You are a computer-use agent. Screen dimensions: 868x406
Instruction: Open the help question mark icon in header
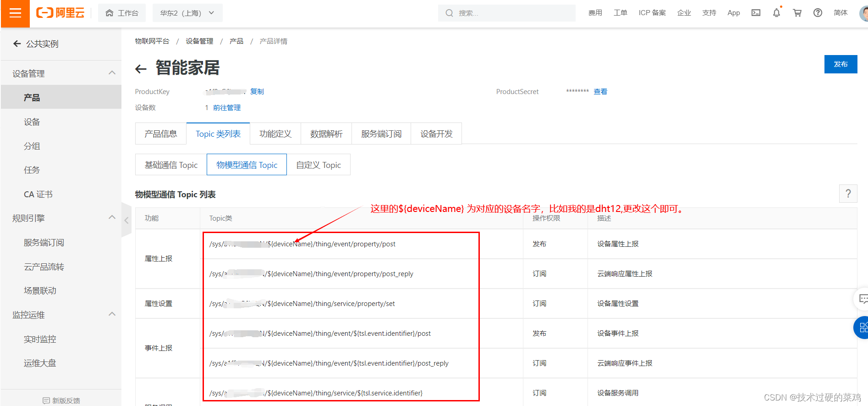click(818, 13)
